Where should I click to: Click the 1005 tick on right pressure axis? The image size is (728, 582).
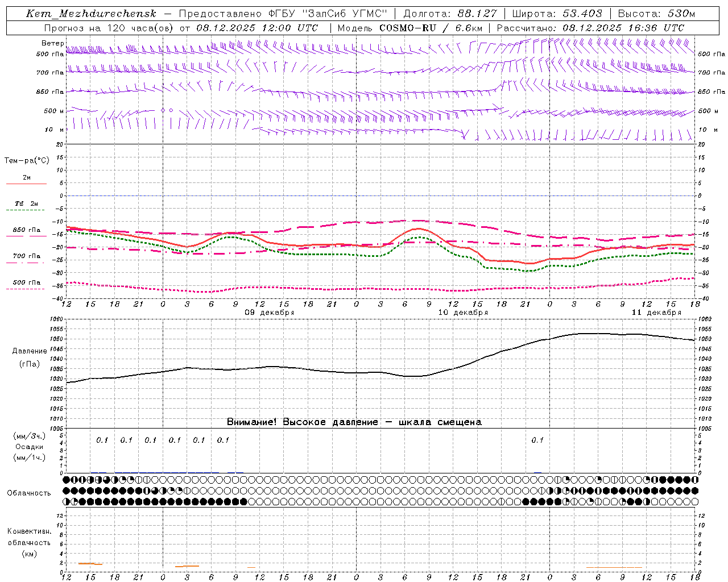pyautogui.click(x=704, y=429)
